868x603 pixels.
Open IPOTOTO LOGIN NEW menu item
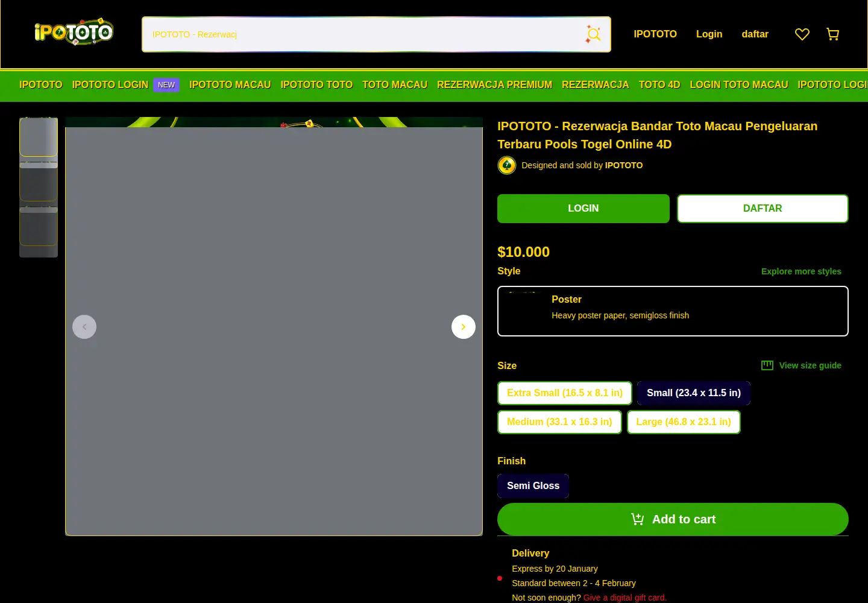tap(125, 85)
